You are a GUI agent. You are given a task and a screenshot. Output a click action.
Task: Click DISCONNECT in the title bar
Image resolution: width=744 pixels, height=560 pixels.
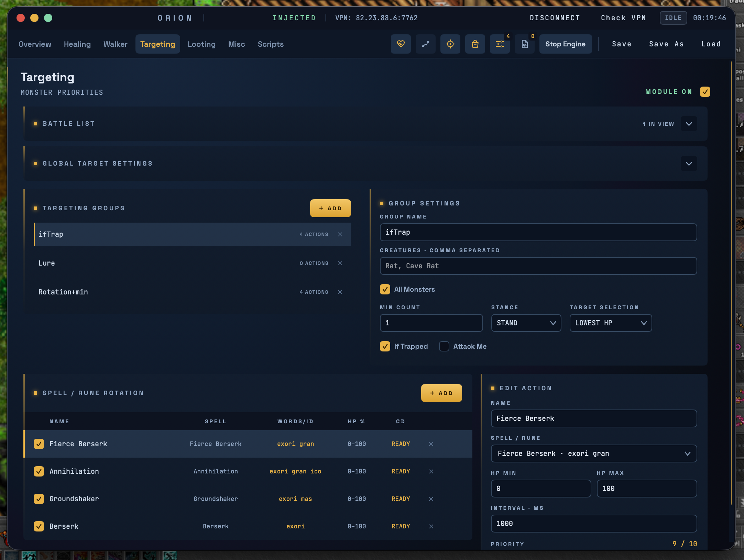coord(555,18)
